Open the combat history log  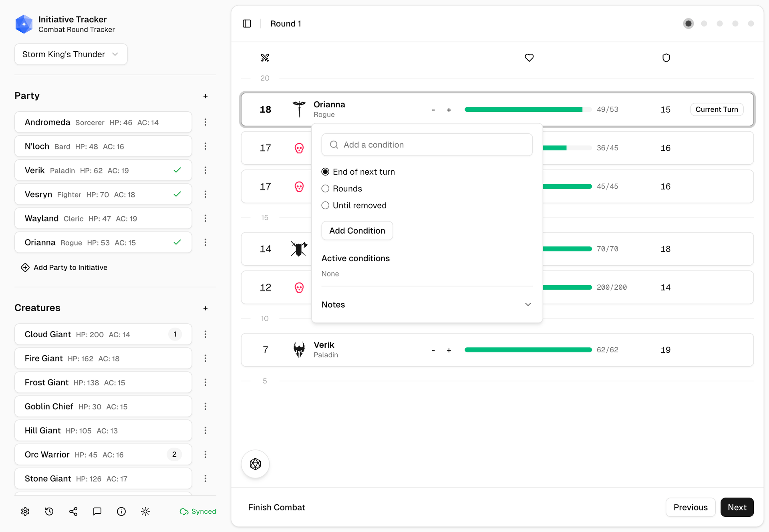click(x=49, y=511)
